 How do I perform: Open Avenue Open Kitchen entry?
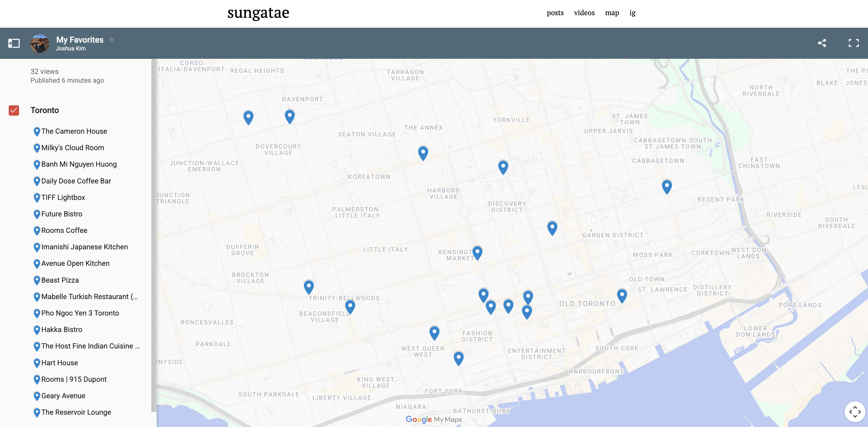[x=76, y=264]
